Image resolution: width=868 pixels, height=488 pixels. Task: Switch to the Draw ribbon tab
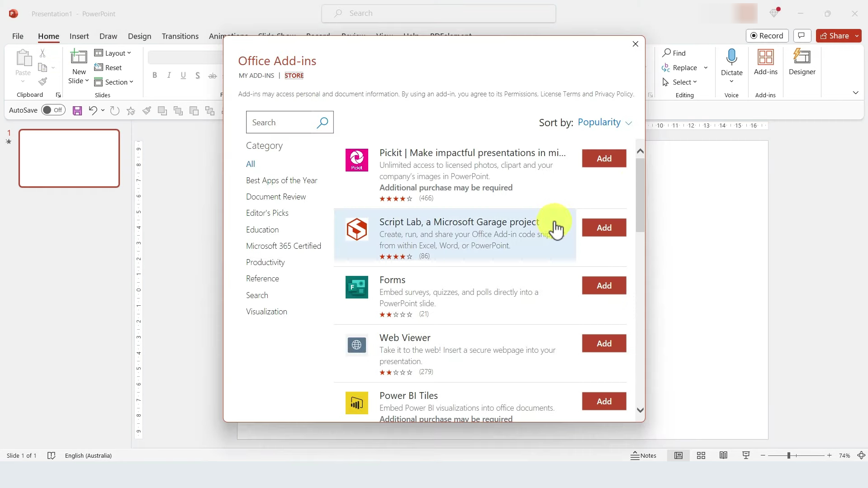point(108,36)
